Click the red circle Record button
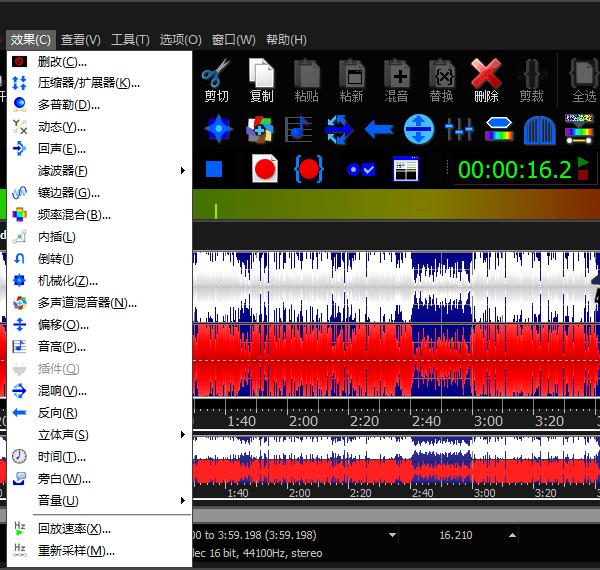600x570 pixels. 264,169
